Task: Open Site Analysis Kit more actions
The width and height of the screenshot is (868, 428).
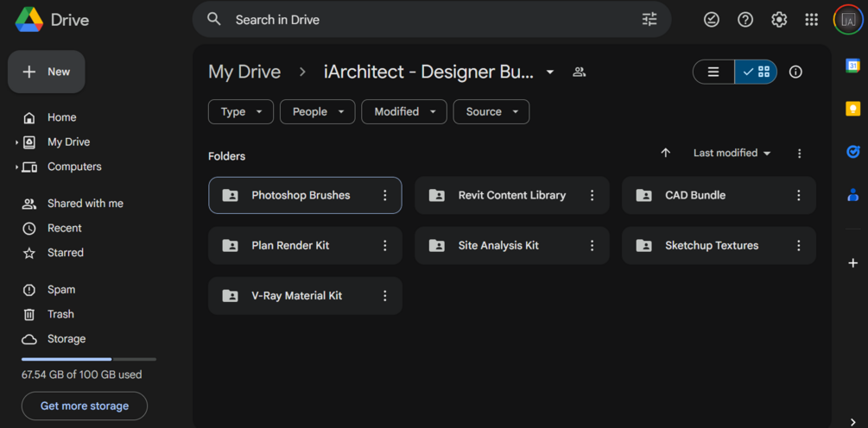Action: [592, 246]
